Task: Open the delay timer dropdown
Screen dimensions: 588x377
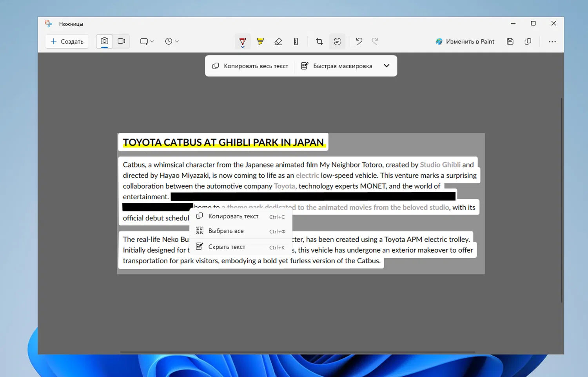Action: coord(172,41)
